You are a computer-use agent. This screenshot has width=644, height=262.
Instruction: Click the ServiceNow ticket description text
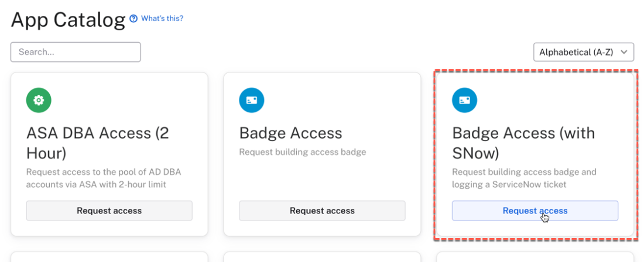point(523,178)
